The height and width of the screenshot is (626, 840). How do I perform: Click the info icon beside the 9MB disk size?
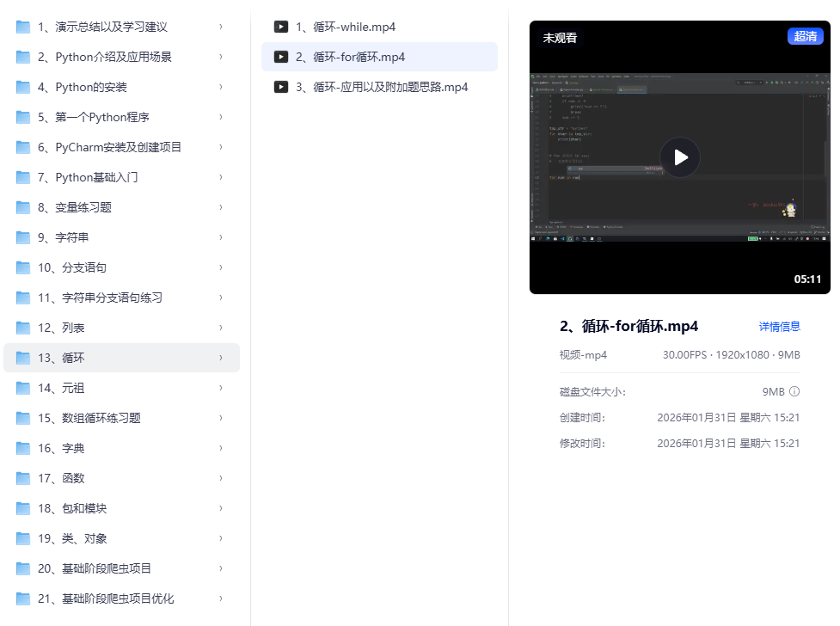(x=793, y=391)
